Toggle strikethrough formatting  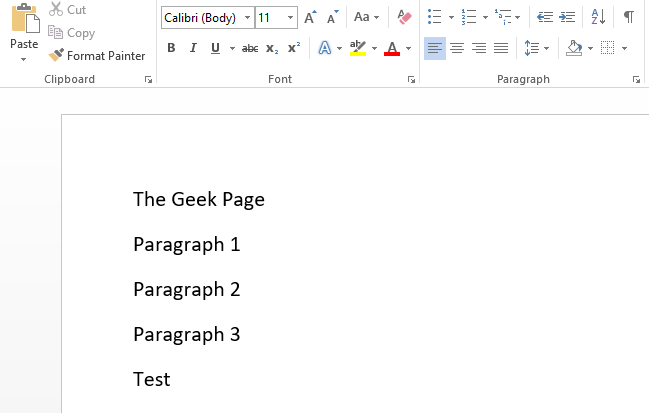[x=250, y=48]
